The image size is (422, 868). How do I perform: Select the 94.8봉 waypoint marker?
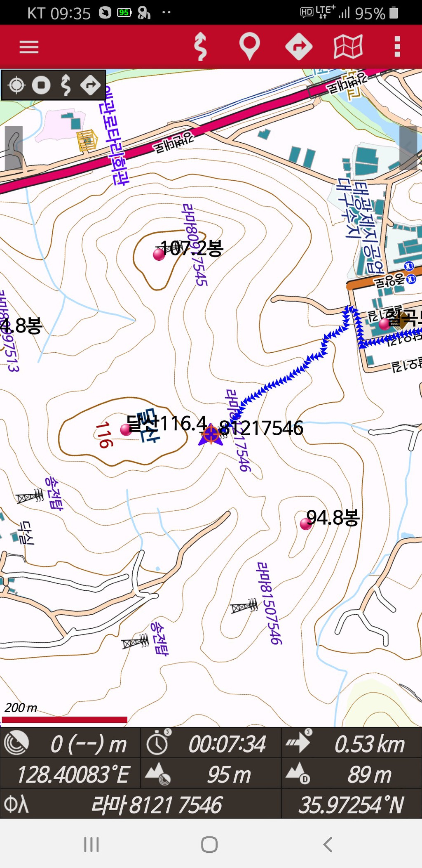click(x=306, y=524)
